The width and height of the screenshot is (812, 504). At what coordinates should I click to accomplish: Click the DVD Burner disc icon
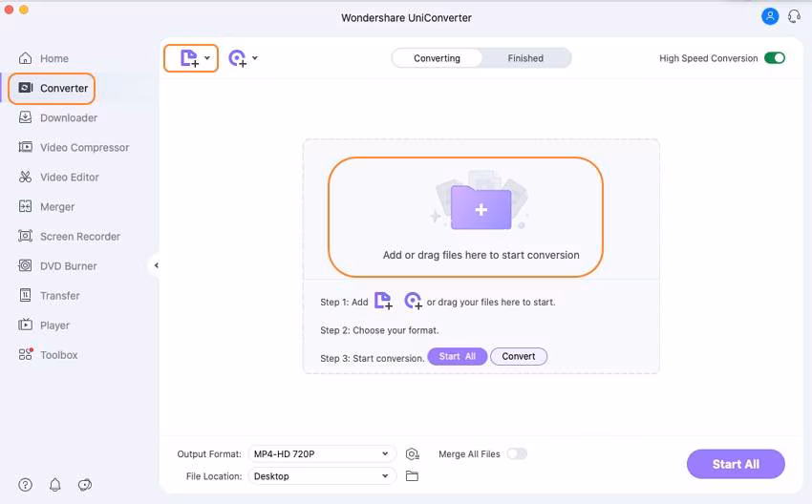25,265
